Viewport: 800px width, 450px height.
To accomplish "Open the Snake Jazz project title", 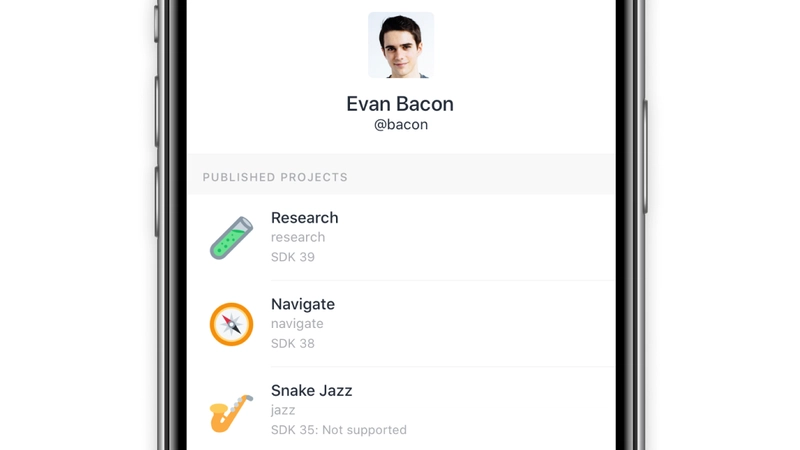I will tap(312, 391).
